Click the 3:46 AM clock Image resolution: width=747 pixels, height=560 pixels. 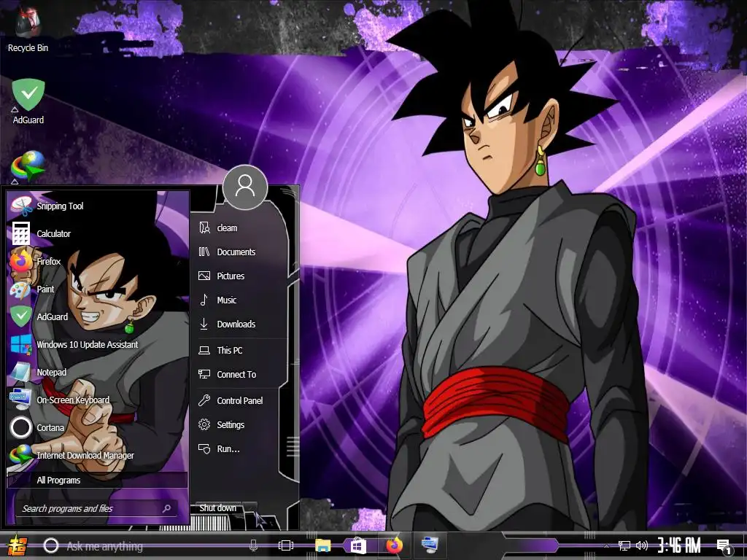tap(679, 545)
